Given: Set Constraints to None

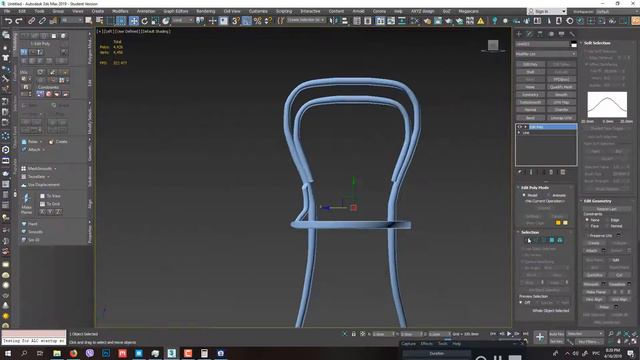Looking at the screenshot, I should click(x=592, y=220).
